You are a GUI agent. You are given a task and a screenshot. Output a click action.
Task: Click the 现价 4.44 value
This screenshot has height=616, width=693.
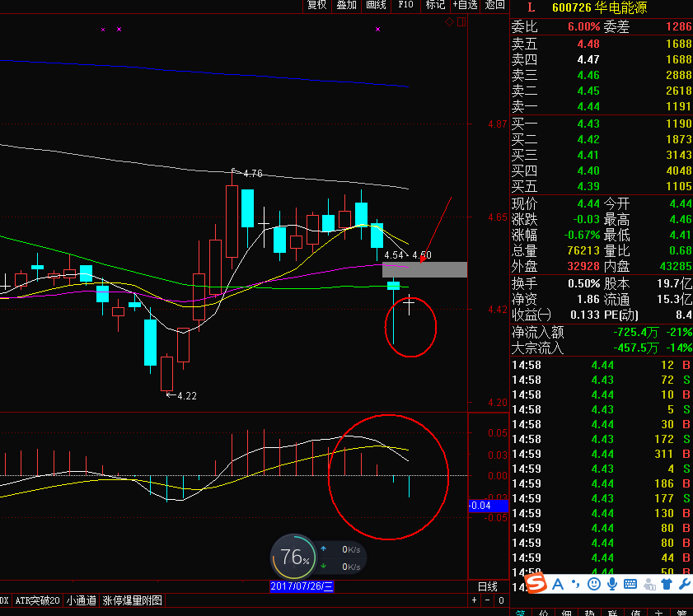point(588,203)
